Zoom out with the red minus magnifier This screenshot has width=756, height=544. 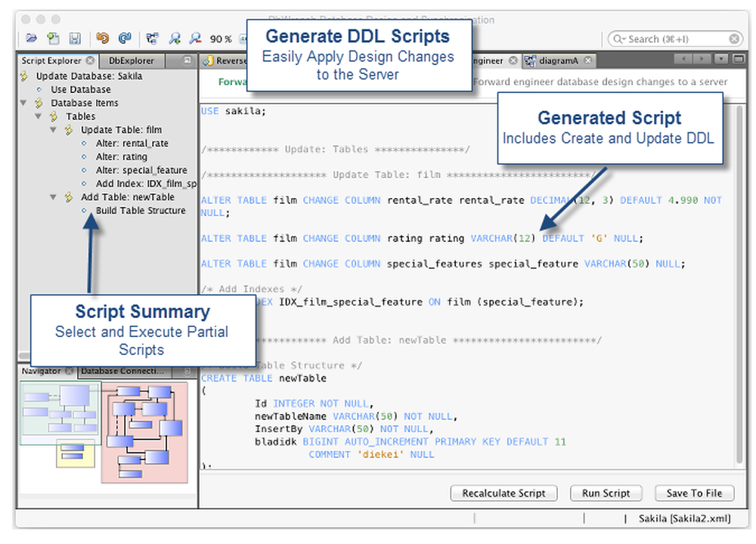pos(195,38)
